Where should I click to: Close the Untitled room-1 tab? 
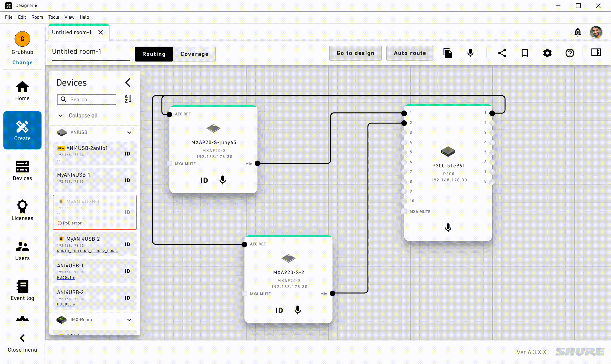pyautogui.click(x=101, y=32)
